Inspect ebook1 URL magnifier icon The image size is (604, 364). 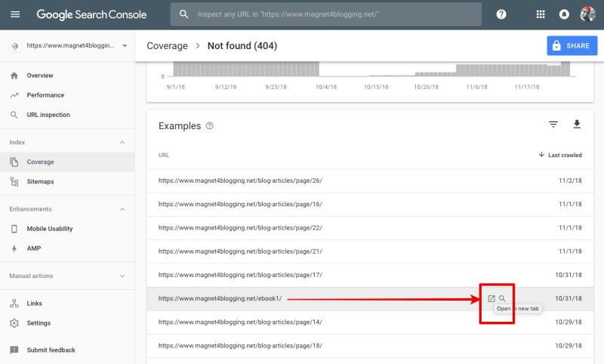[502, 298]
